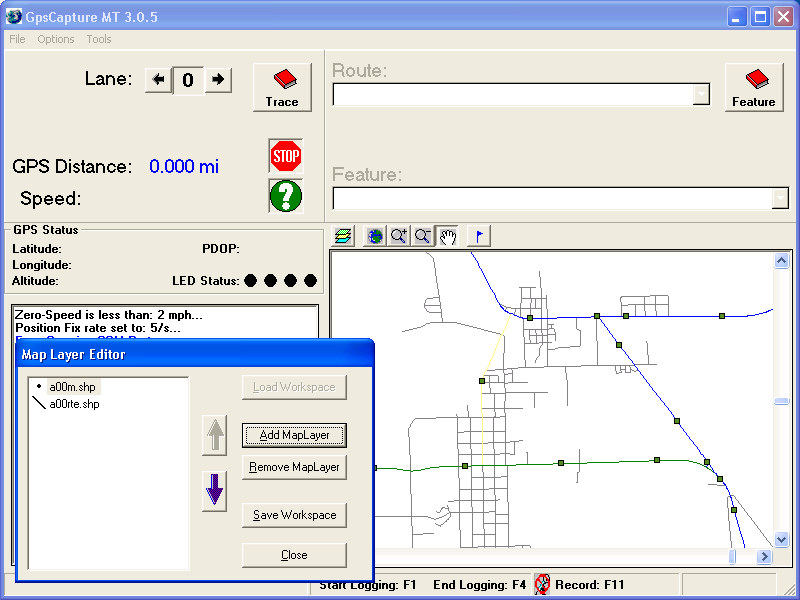Click the green question mark icon
The image size is (800, 600).
pos(285,196)
